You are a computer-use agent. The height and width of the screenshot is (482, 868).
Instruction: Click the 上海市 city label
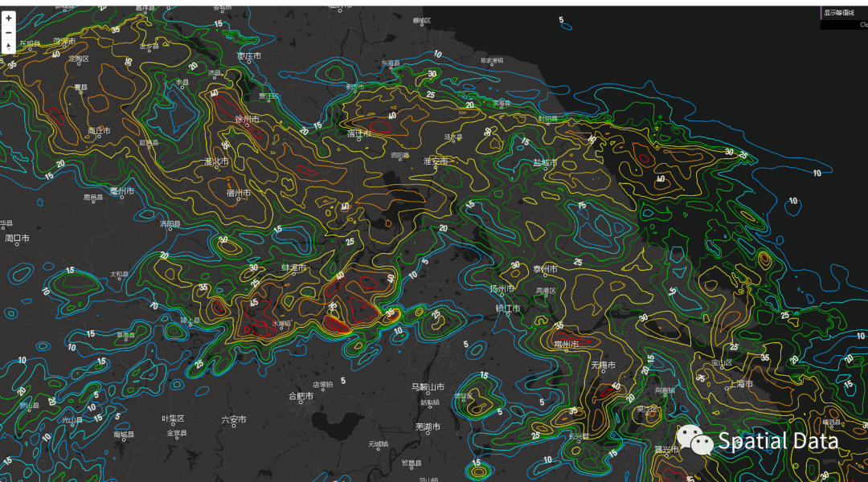[741, 384]
